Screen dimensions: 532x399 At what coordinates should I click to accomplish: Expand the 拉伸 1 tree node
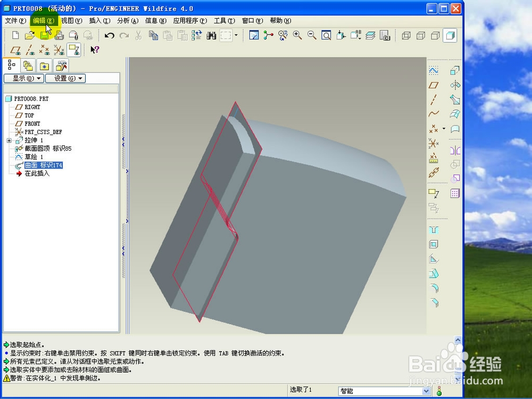[x=9, y=140]
